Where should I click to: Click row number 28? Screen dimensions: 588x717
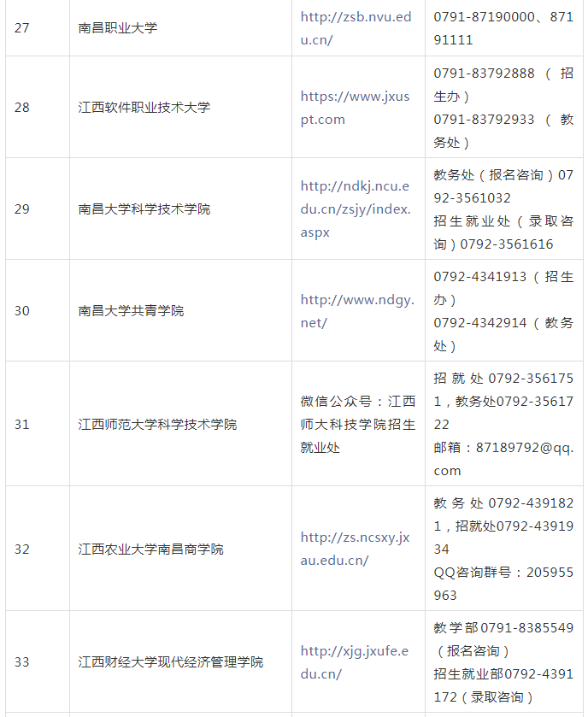click(22, 108)
